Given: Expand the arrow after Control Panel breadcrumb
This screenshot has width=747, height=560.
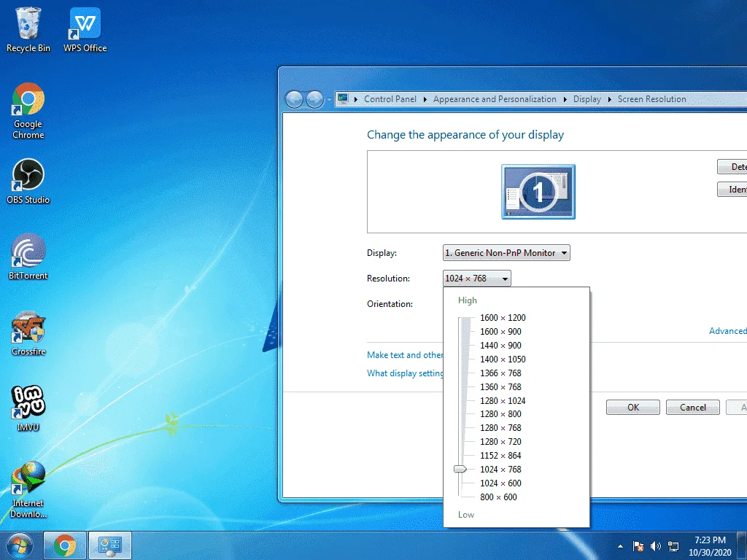Looking at the screenshot, I should (x=425, y=99).
